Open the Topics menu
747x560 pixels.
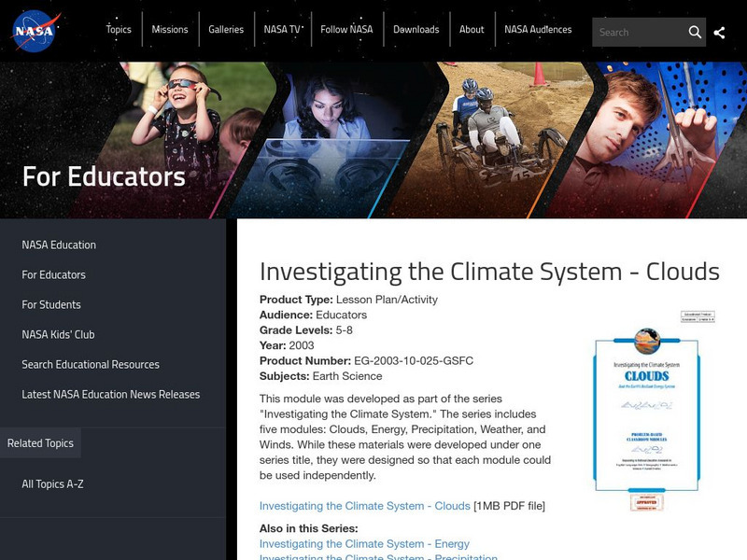click(119, 30)
